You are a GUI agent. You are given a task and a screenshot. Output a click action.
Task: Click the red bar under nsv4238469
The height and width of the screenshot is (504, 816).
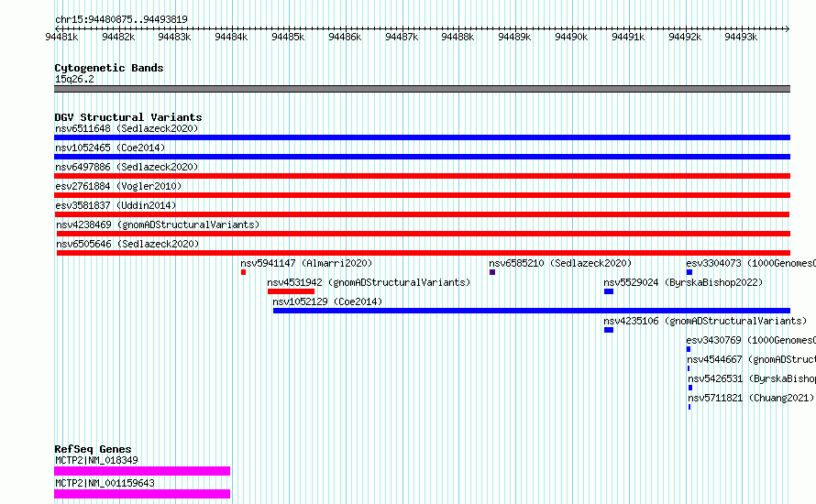423,234
